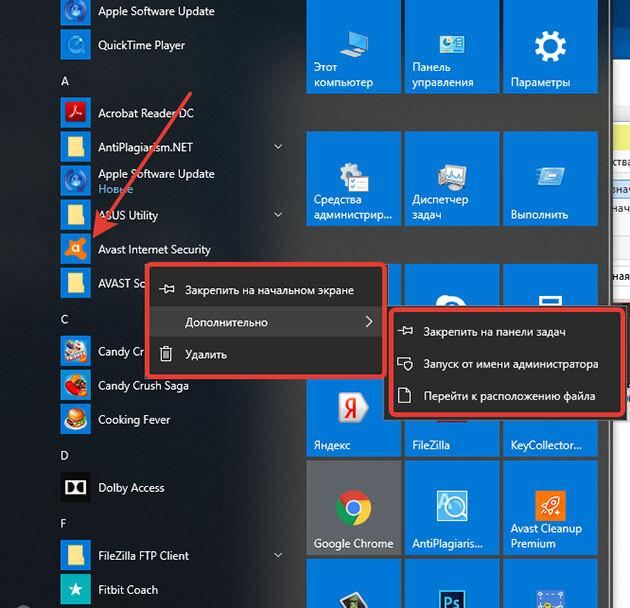The height and width of the screenshot is (608, 630).
Task: Click the letter D section header
Action: click(64, 456)
